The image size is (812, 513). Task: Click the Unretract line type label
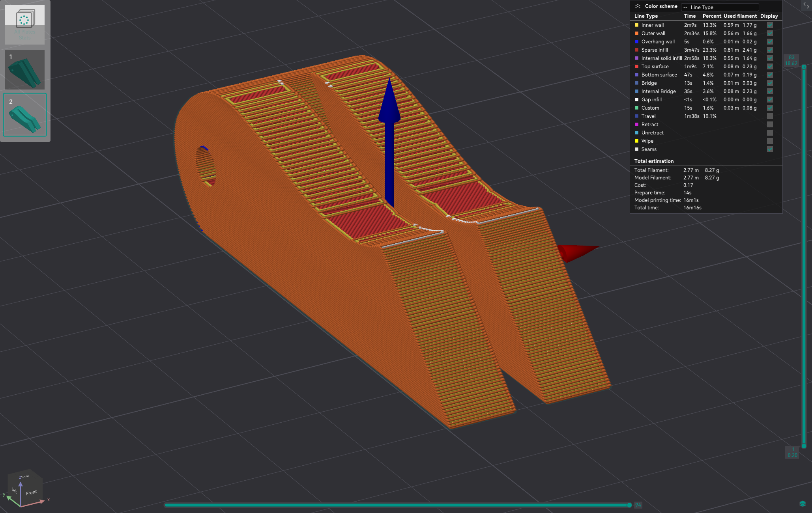652,132
